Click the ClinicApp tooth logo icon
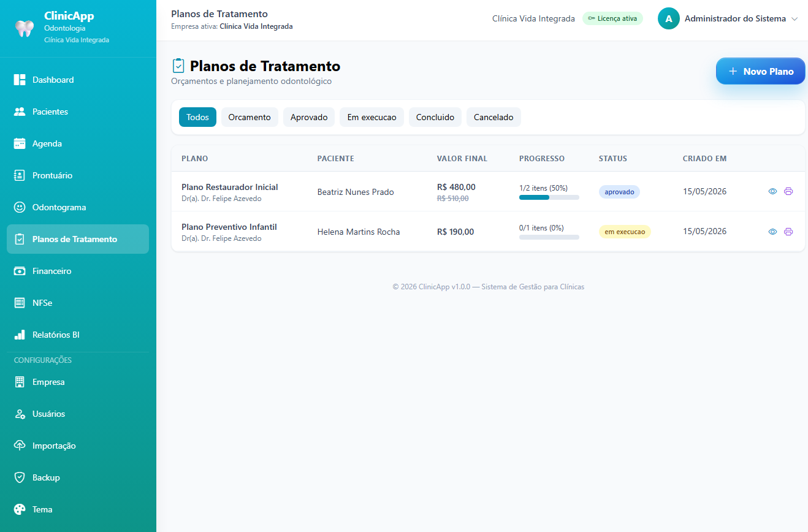 (25, 28)
